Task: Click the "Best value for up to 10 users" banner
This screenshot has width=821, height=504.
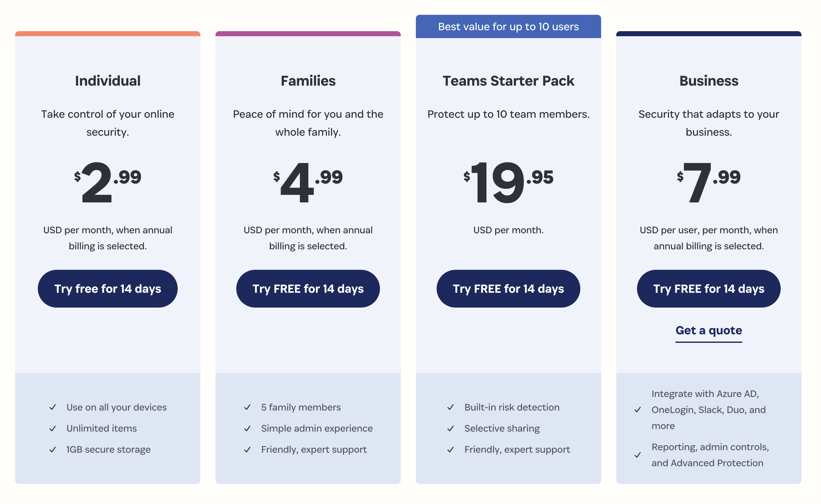Action: [508, 27]
